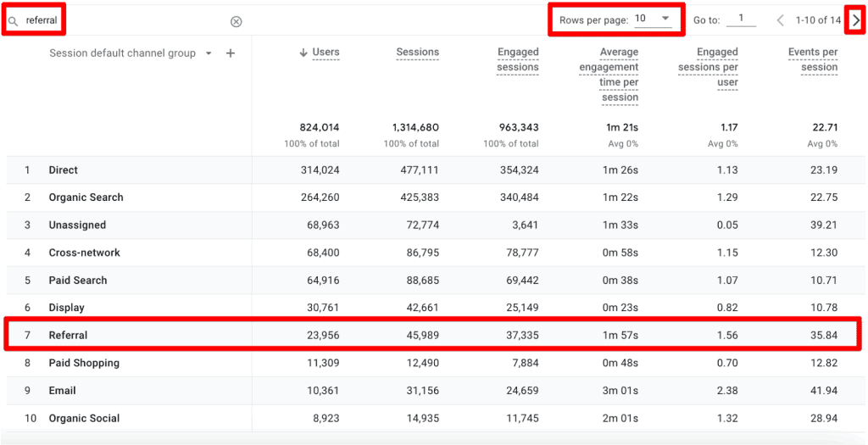Click Organic Search sessions value 425,383
The width and height of the screenshot is (868, 445).
[419, 197]
